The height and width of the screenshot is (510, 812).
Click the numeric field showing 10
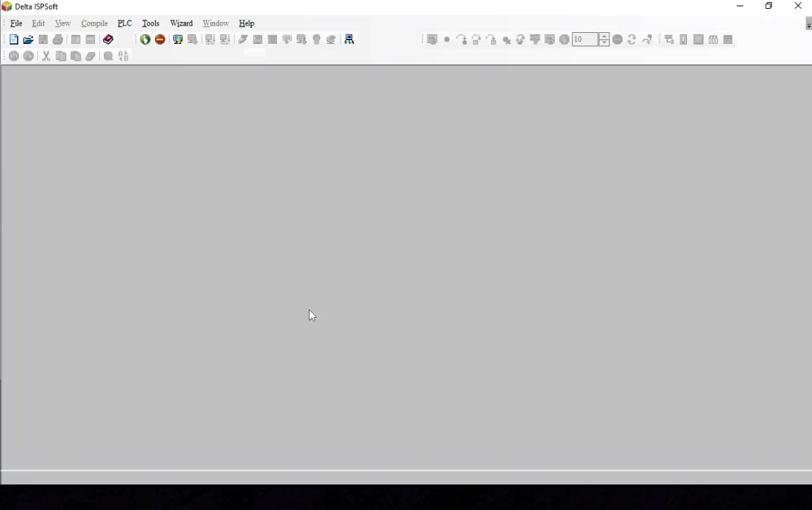point(585,39)
